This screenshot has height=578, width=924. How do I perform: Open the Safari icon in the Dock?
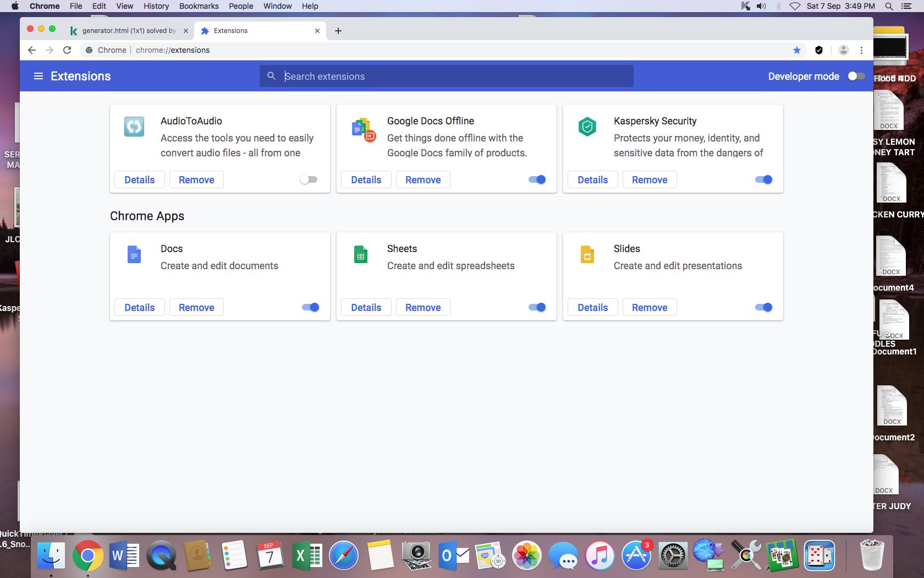pos(344,555)
